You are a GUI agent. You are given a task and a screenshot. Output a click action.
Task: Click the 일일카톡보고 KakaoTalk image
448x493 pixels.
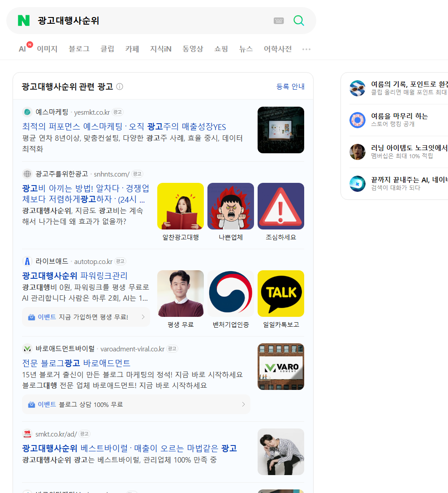[281, 294]
